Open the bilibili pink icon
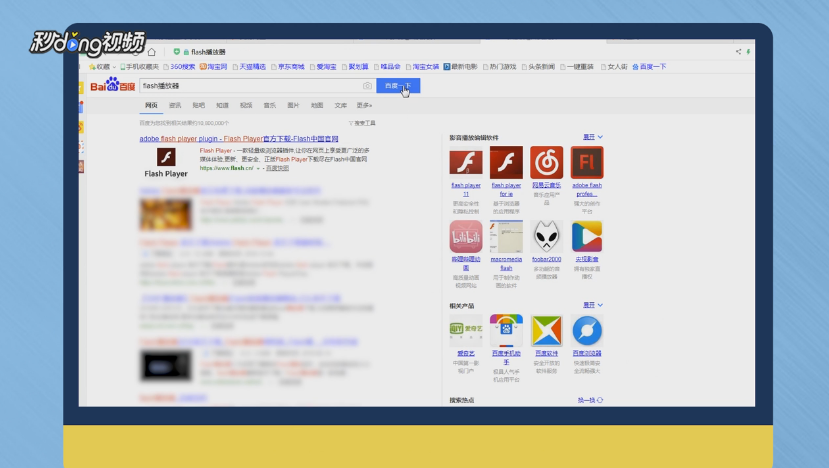The width and height of the screenshot is (829, 468). [466, 236]
